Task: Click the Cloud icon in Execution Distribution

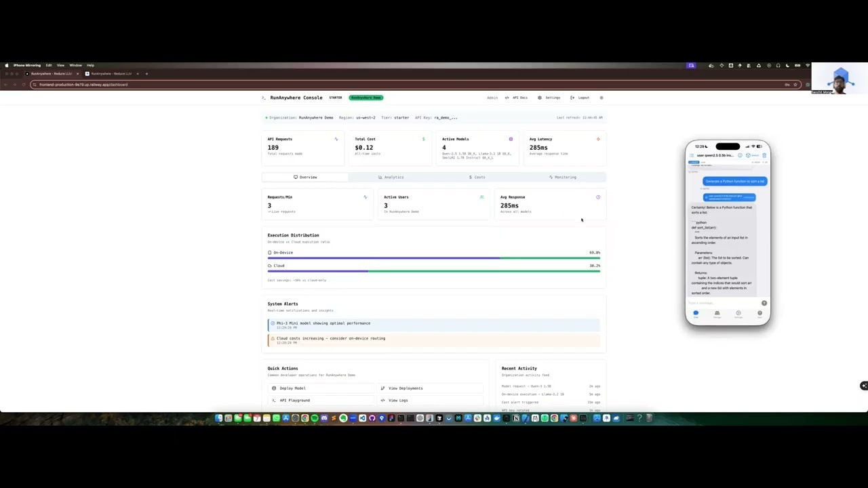Action: click(x=269, y=266)
